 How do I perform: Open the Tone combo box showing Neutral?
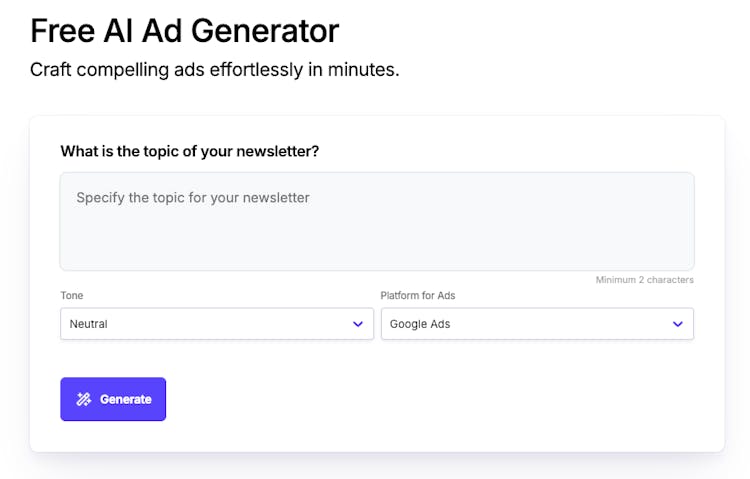point(216,324)
